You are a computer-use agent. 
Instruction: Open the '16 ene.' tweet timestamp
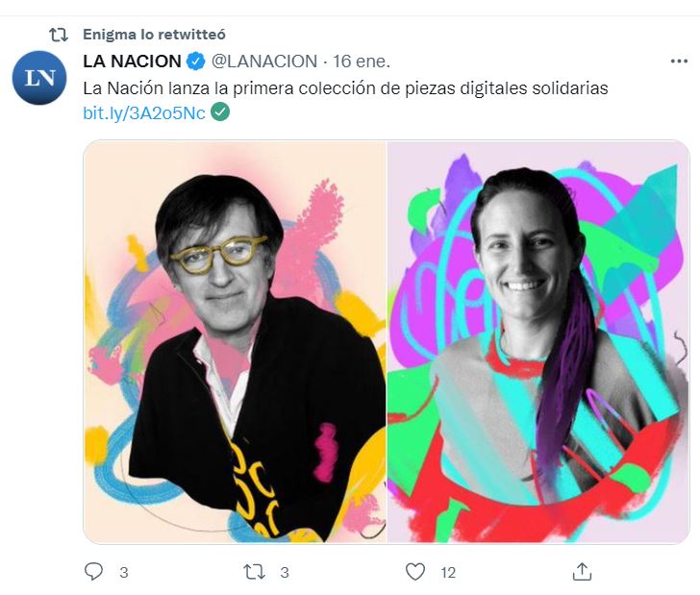click(x=362, y=62)
